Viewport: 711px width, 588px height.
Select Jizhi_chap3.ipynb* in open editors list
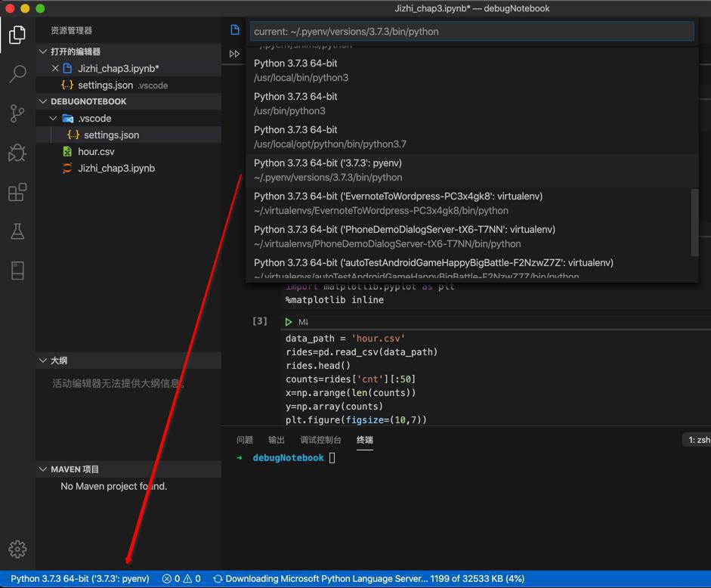tap(128, 68)
